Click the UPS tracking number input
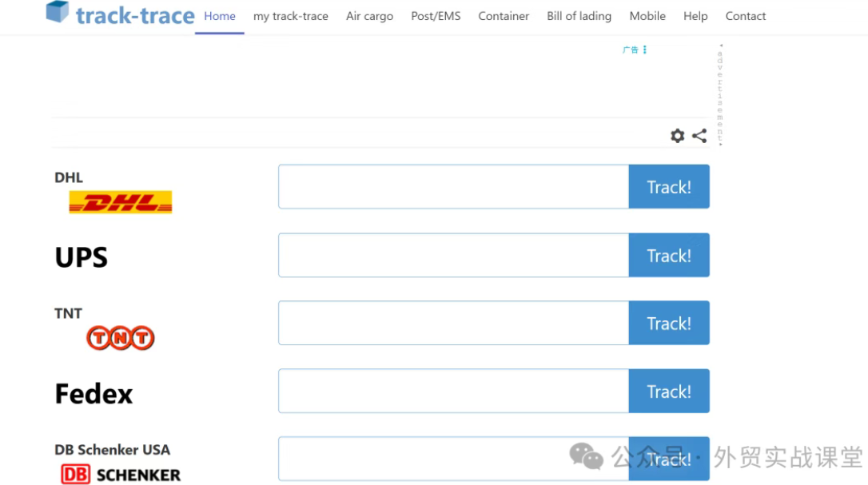Screen dimensions: 868x485 click(x=453, y=256)
